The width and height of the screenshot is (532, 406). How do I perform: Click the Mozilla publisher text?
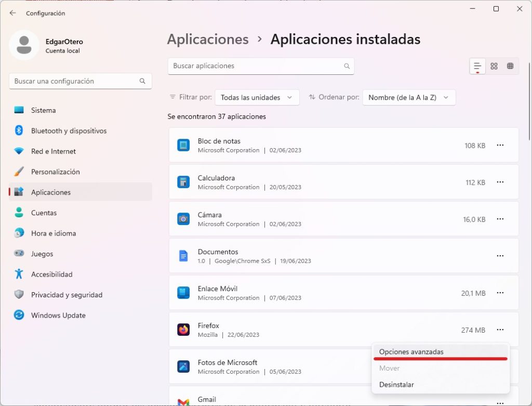(x=208, y=335)
